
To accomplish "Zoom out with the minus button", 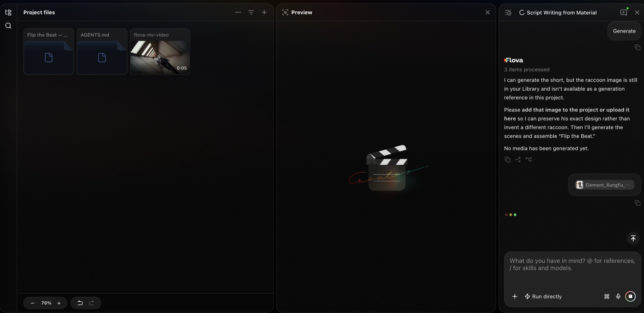I will tap(32, 303).
